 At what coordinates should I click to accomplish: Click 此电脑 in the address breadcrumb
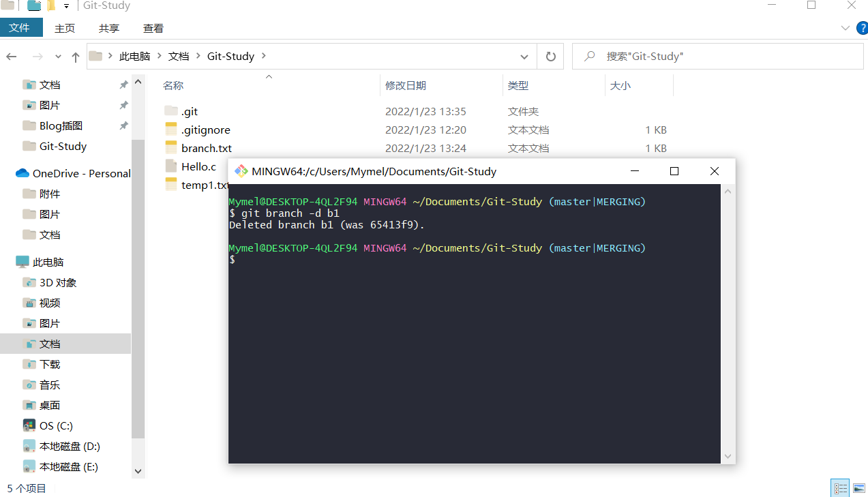134,57
